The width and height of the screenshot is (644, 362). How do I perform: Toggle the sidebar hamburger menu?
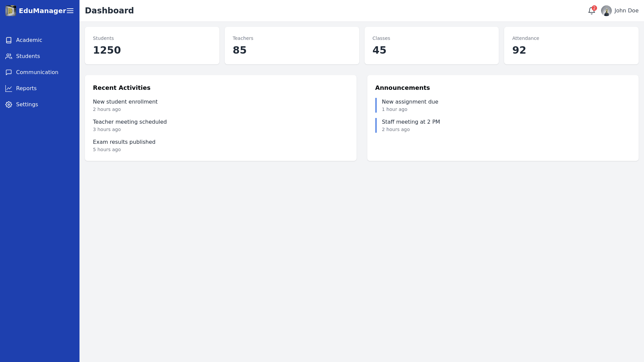click(70, 11)
